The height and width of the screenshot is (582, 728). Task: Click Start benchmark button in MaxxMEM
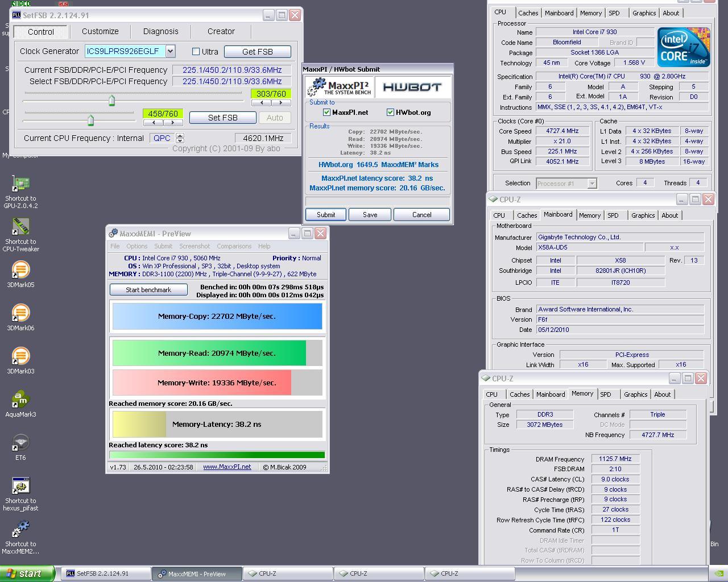[148, 290]
